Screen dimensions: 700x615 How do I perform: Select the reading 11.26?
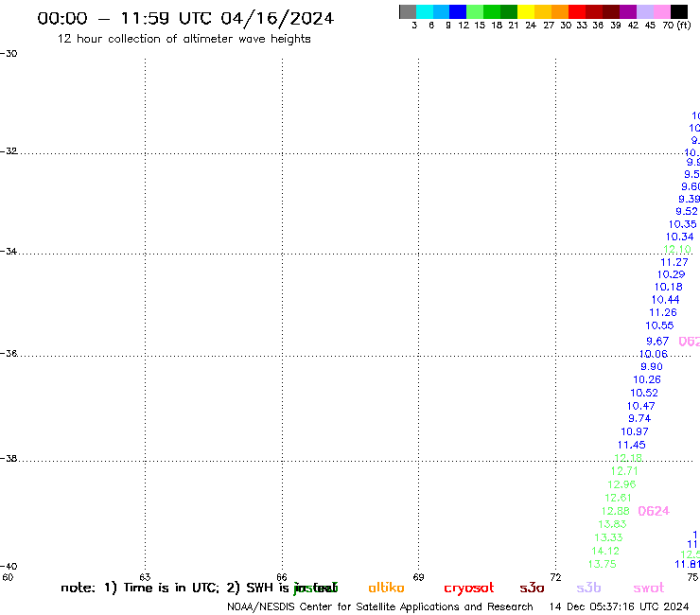(663, 313)
